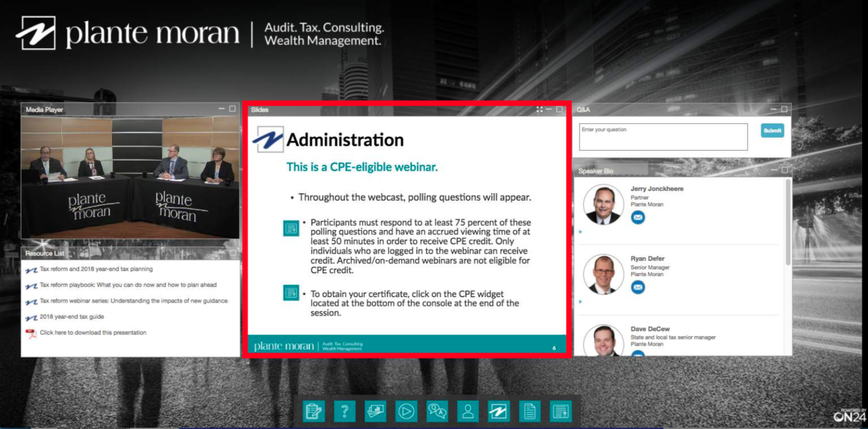Open the CPE certificate widget in the dock
Image resolution: width=868 pixels, height=429 pixels.
pos(561,411)
